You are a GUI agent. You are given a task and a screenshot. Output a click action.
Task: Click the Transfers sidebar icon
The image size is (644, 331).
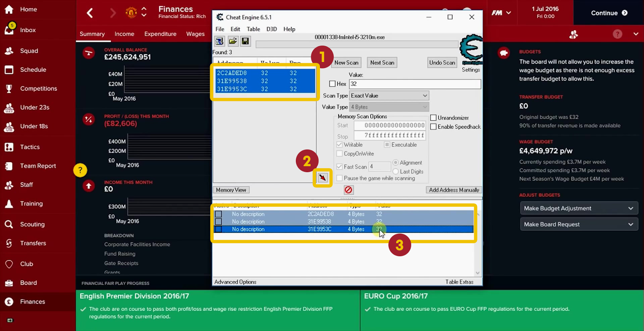tap(9, 243)
